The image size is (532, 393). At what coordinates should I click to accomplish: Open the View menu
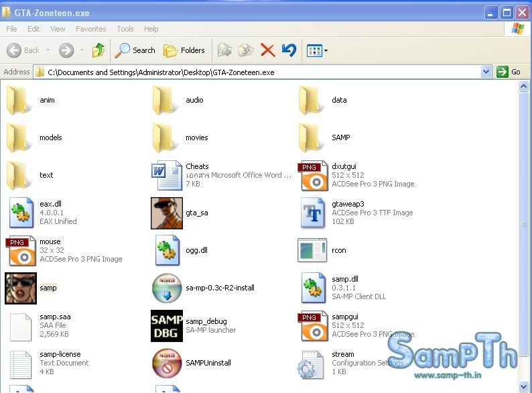coord(58,29)
